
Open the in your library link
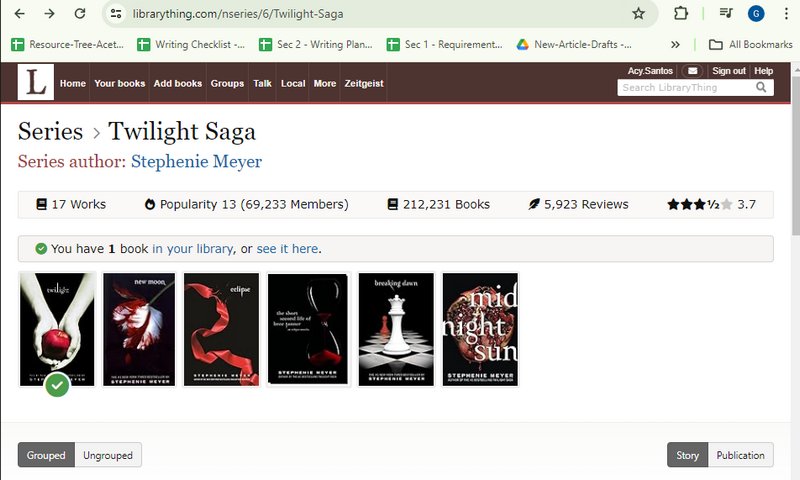click(x=193, y=249)
